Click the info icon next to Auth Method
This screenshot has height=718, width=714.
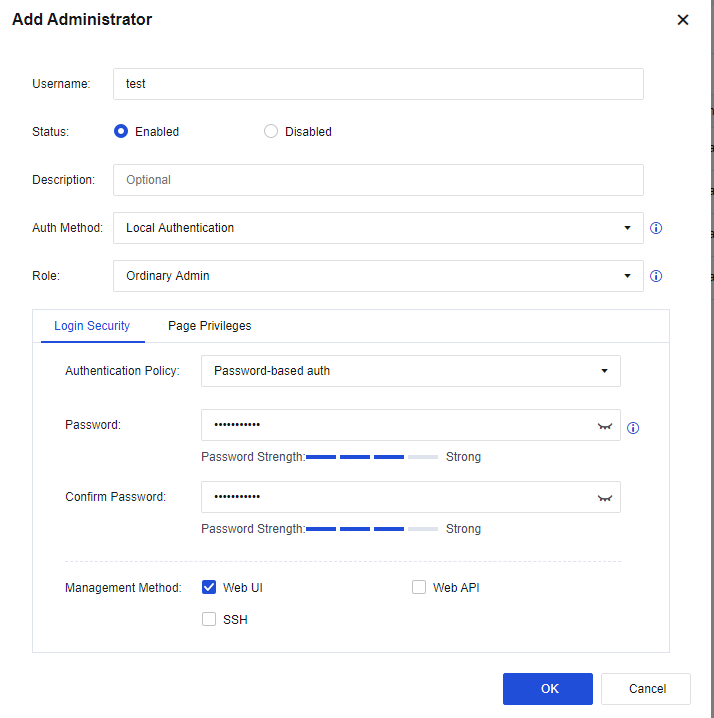pyautogui.click(x=656, y=228)
